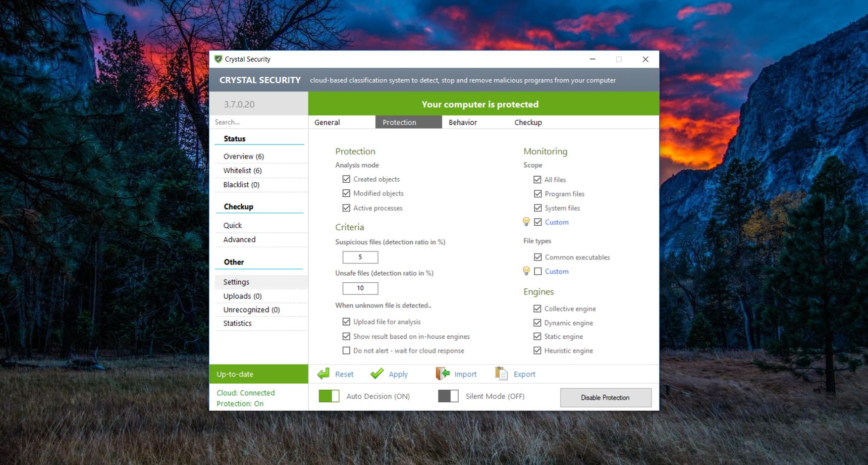Open the Scope Custom link
Image resolution: width=868 pixels, height=465 pixels.
click(x=557, y=222)
